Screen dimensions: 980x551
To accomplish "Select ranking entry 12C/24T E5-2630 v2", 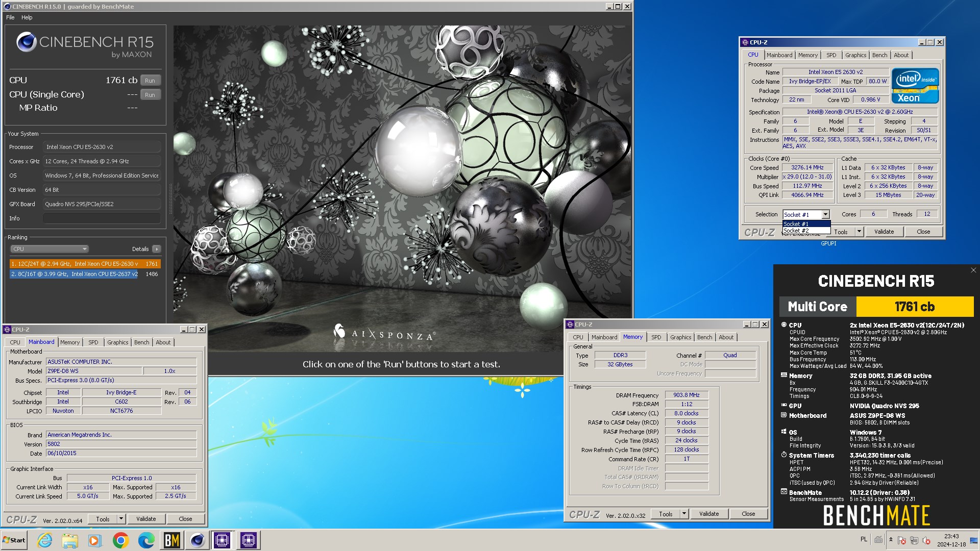I will pyautogui.click(x=85, y=264).
